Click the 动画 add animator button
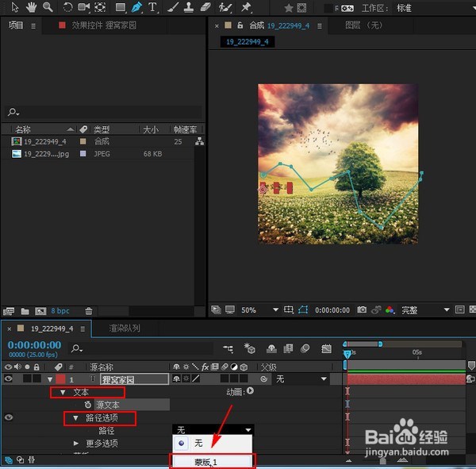Viewport: 476px width, 469px height. click(x=250, y=391)
